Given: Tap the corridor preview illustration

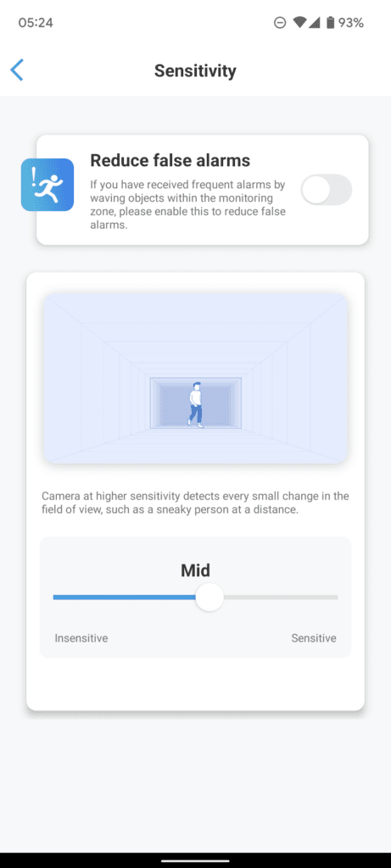Looking at the screenshot, I should pos(195,378).
